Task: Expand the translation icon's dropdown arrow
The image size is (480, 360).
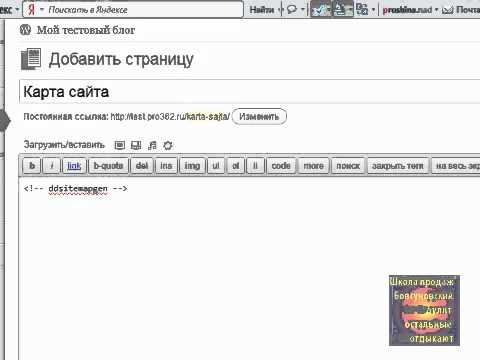Action: (x=373, y=10)
